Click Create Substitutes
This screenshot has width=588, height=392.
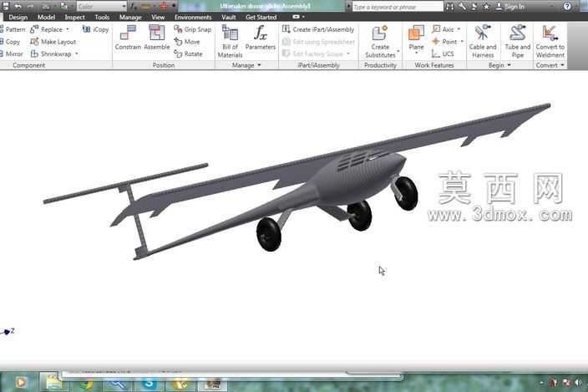[x=380, y=41]
